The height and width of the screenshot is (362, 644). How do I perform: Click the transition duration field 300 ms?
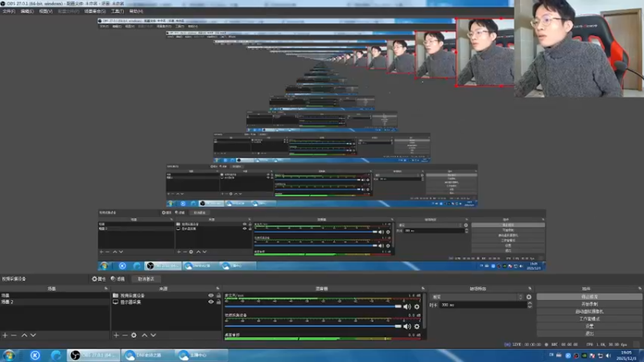point(482,305)
